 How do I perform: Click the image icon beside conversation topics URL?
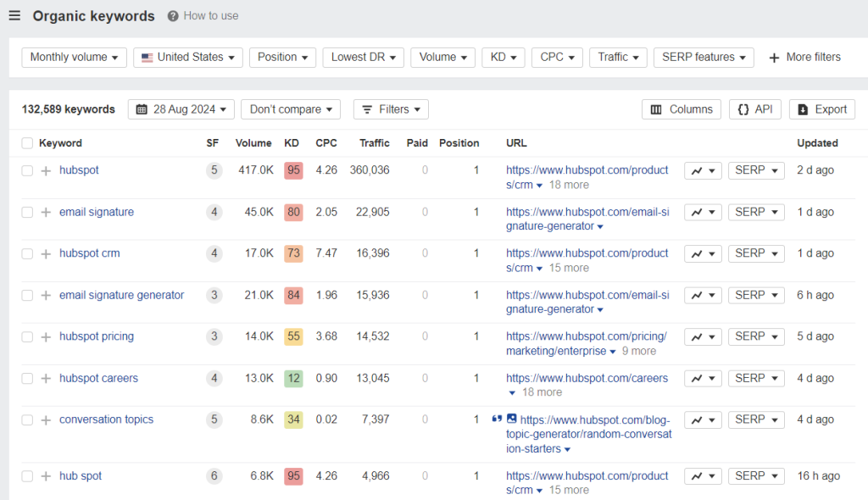(x=511, y=419)
